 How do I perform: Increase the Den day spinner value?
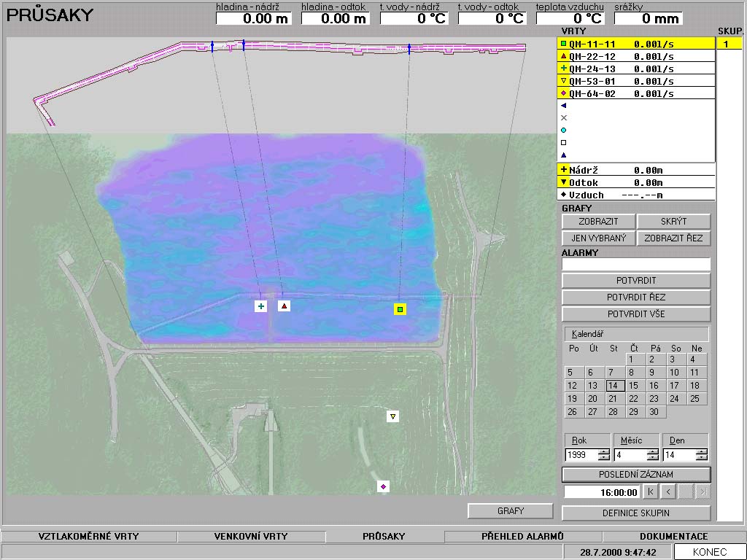(701, 451)
